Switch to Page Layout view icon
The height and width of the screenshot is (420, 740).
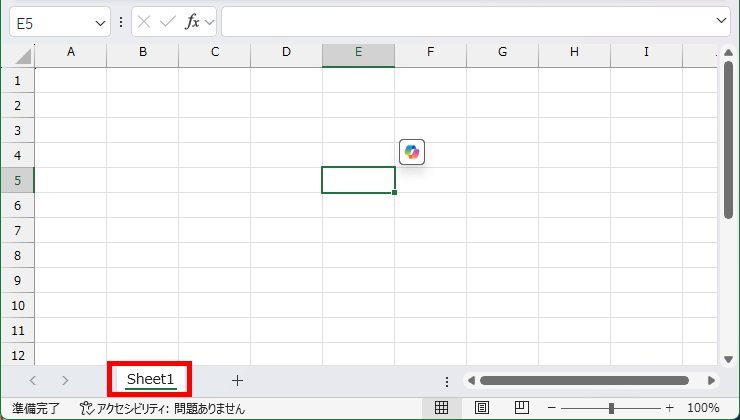[x=481, y=407]
